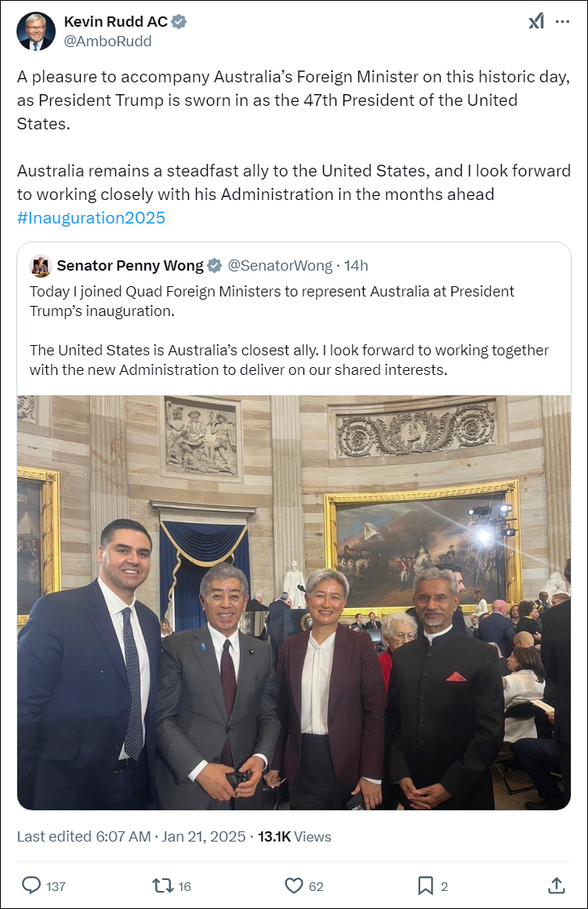This screenshot has height=909, width=588.
Task: Open quoted post text by Penny Wong
Action: (x=289, y=330)
